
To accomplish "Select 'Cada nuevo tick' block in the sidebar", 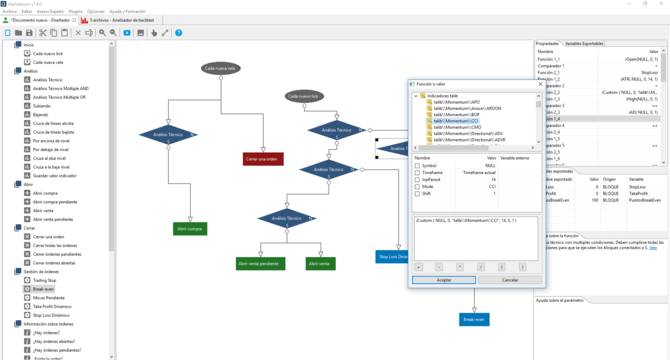I will point(48,54).
